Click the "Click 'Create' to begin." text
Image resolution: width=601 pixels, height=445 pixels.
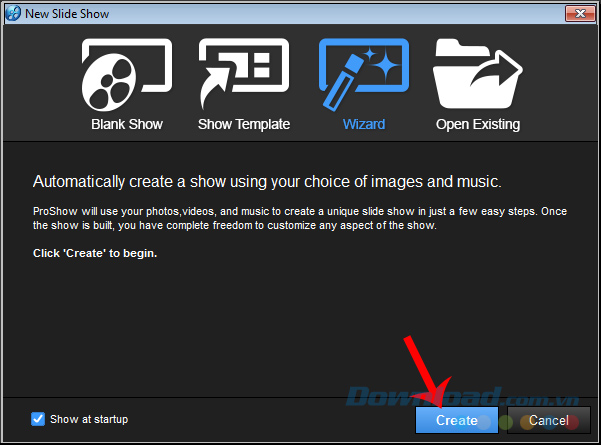[95, 253]
